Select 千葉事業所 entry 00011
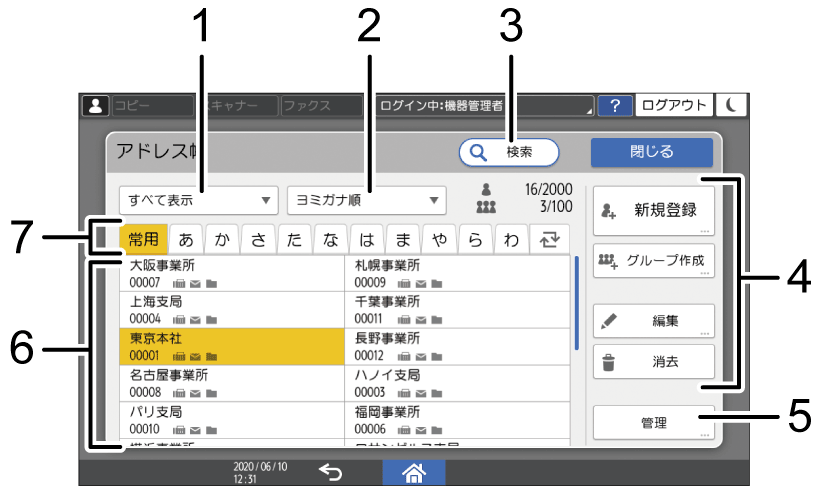Viewport: 815px width, 493px height. [x=457, y=310]
